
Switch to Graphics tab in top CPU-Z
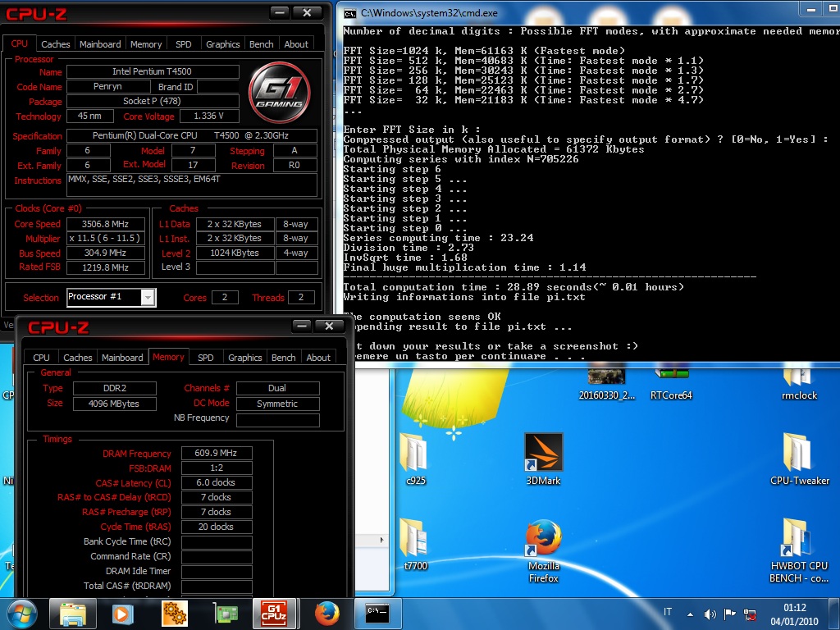point(223,44)
